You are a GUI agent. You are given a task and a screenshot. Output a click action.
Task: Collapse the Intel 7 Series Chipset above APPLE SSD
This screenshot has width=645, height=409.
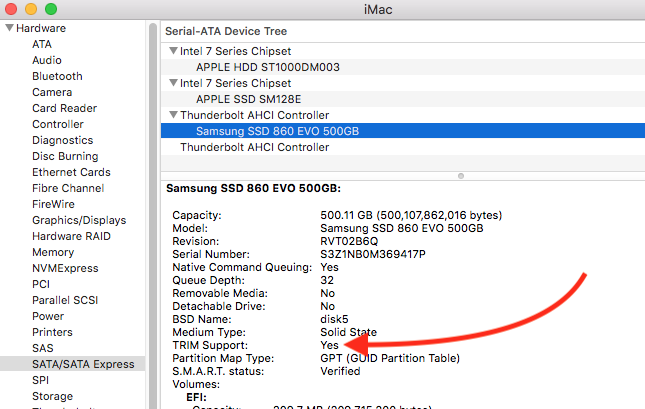coord(174,83)
